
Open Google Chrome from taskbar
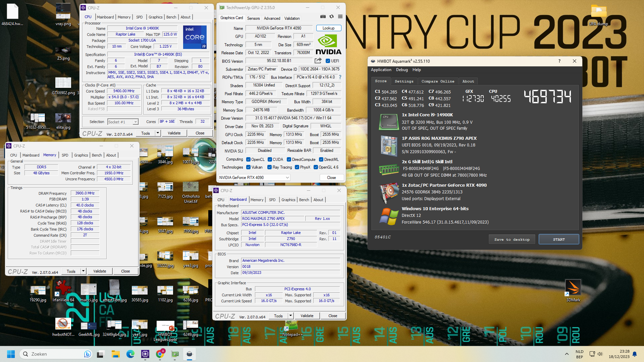160,354
